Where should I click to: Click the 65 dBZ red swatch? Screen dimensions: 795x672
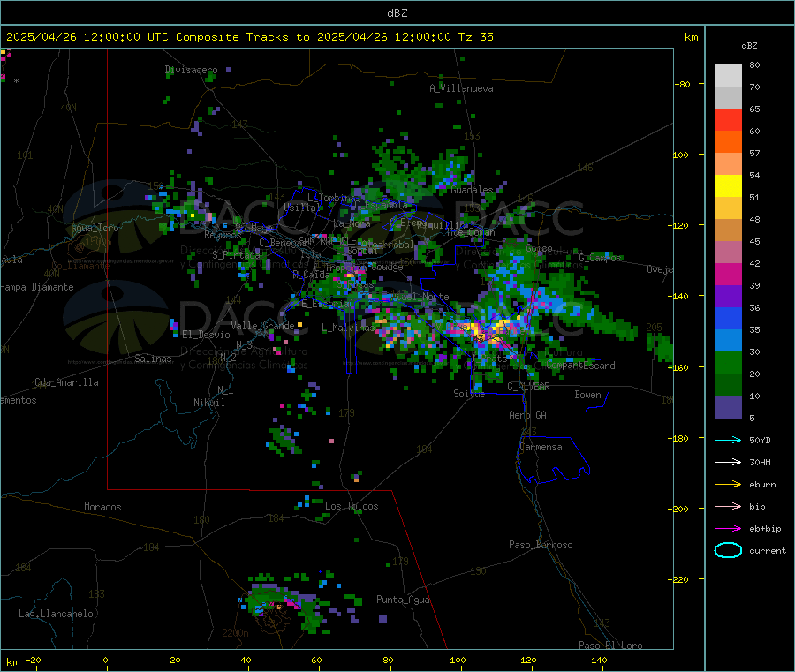[728, 119]
